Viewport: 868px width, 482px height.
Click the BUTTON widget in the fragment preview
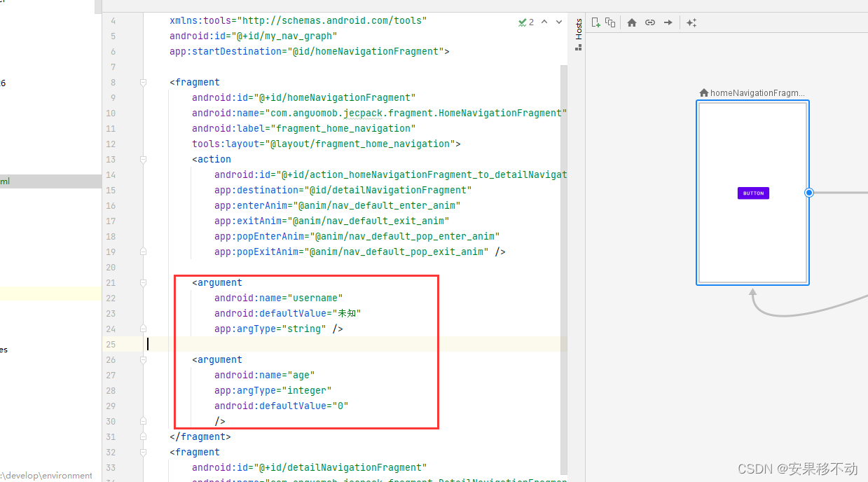752,192
